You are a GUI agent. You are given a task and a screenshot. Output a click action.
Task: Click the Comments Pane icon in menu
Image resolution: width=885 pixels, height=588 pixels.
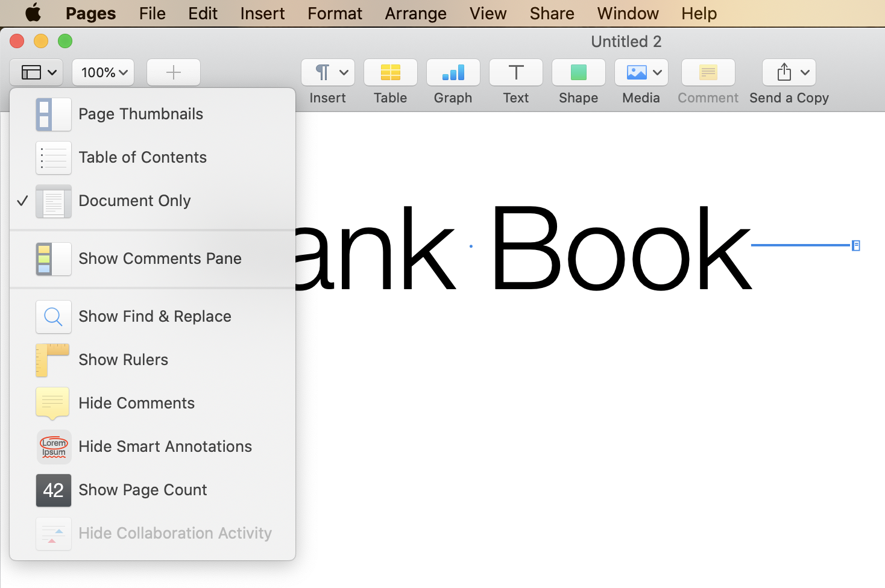pos(53,259)
